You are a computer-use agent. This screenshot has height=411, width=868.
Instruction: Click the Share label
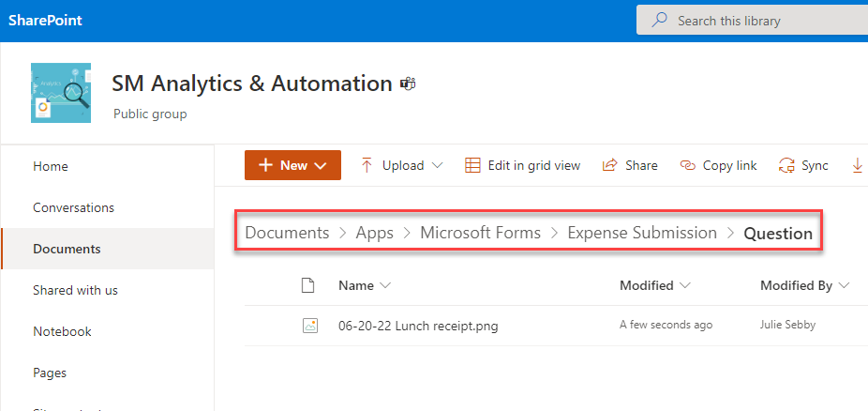click(641, 165)
